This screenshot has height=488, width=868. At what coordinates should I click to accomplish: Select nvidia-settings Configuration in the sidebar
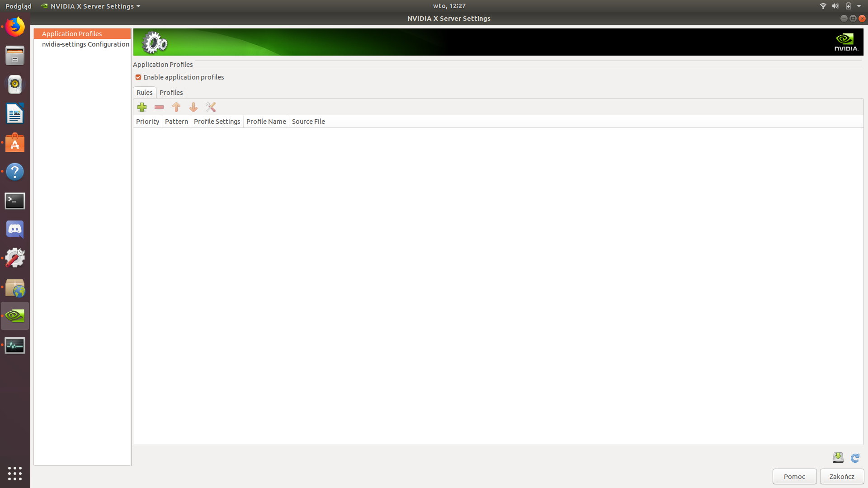pyautogui.click(x=85, y=44)
